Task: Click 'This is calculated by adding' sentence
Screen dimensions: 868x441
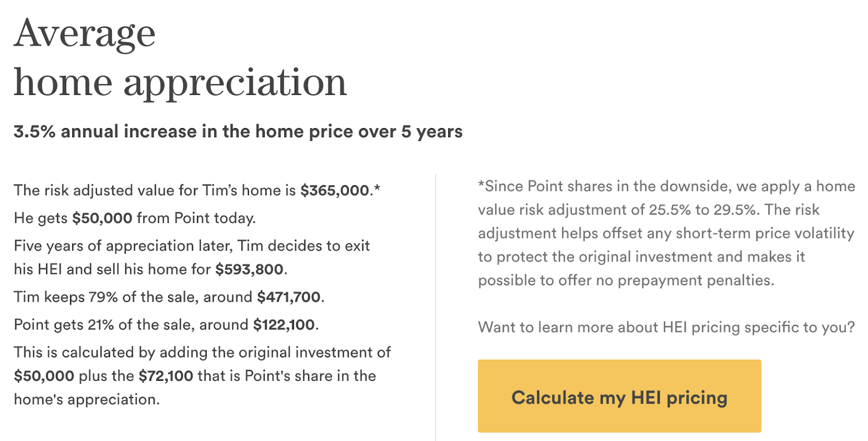Action: [202, 375]
